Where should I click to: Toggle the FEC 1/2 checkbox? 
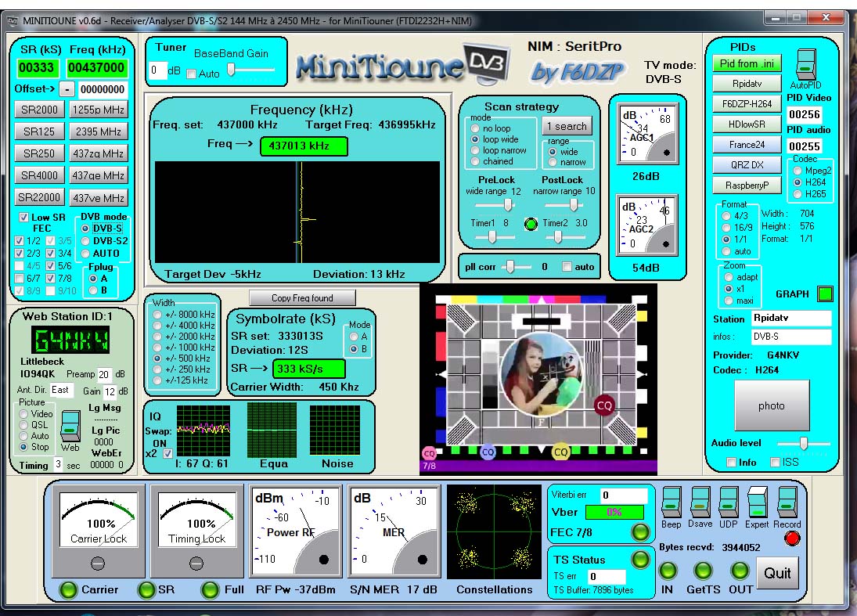click(x=19, y=240)
